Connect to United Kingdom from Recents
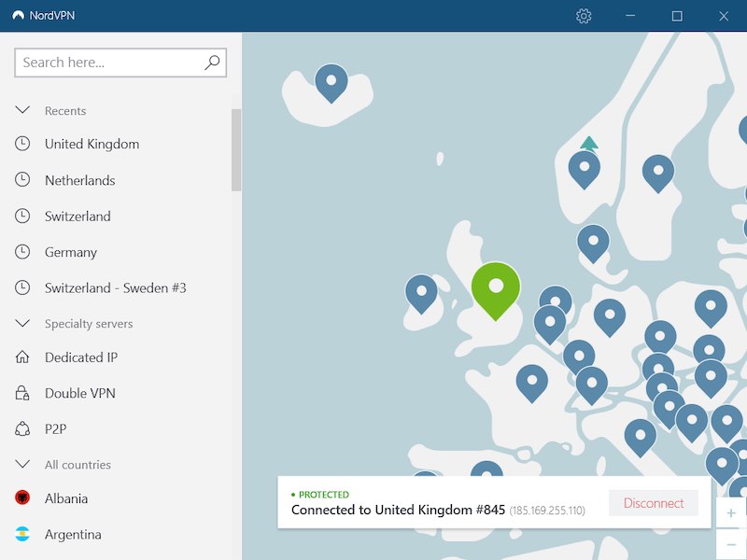747x560 pixels. (x=92, y=144)
